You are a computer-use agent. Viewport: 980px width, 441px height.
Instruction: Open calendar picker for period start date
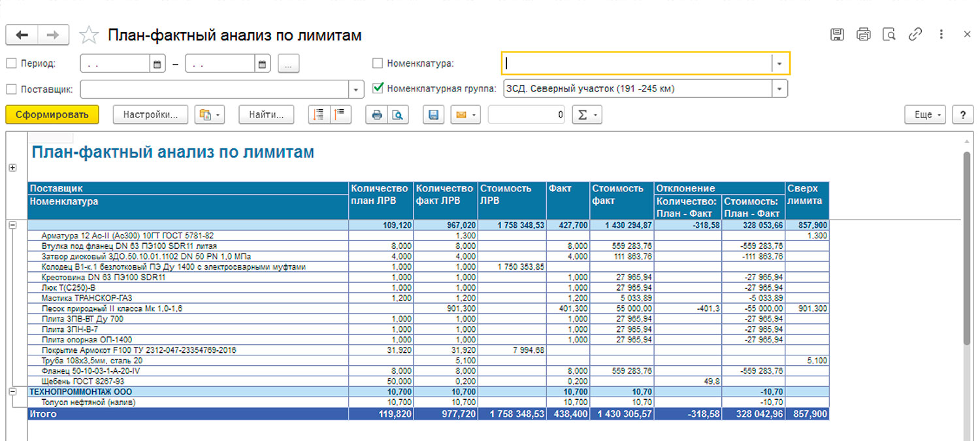click(x=157, y=64)
